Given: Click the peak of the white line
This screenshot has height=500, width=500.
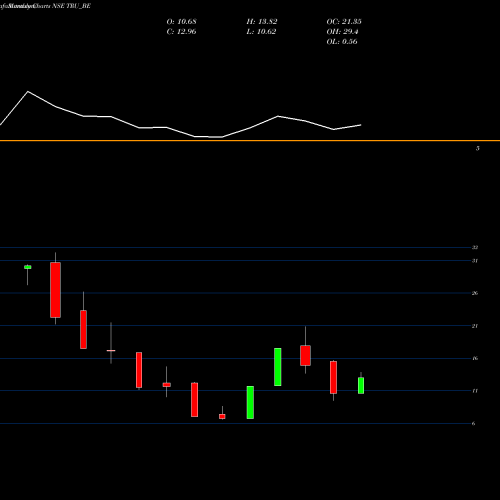Looking at the screenshot, I should (x=28, y=91).
